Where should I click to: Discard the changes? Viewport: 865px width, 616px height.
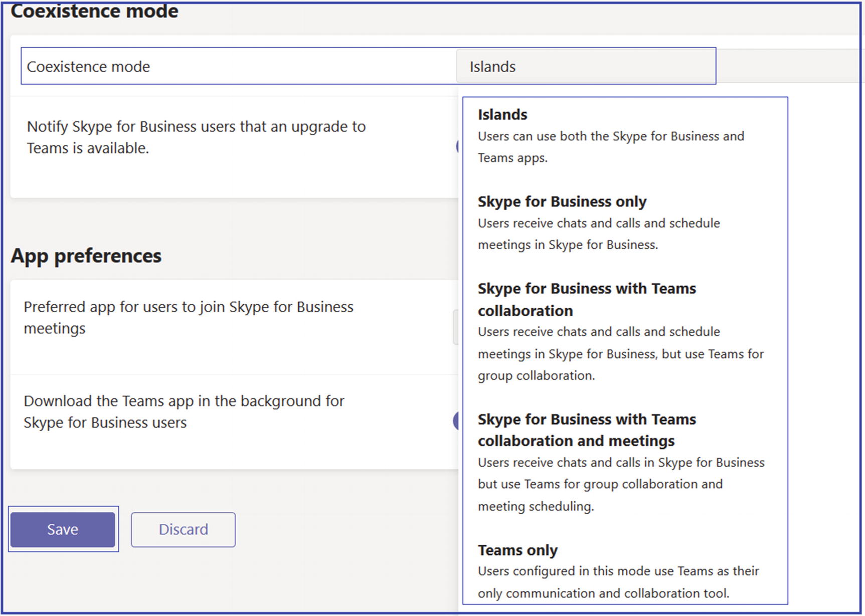183,529
